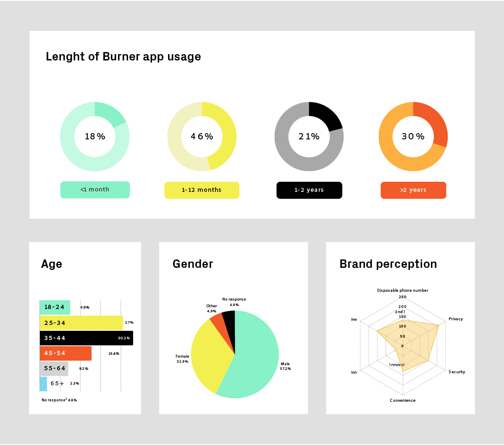Choose the orange ">2 years" label
The height and width of the screenshot is (445, 504).
[x=413, y=190]
